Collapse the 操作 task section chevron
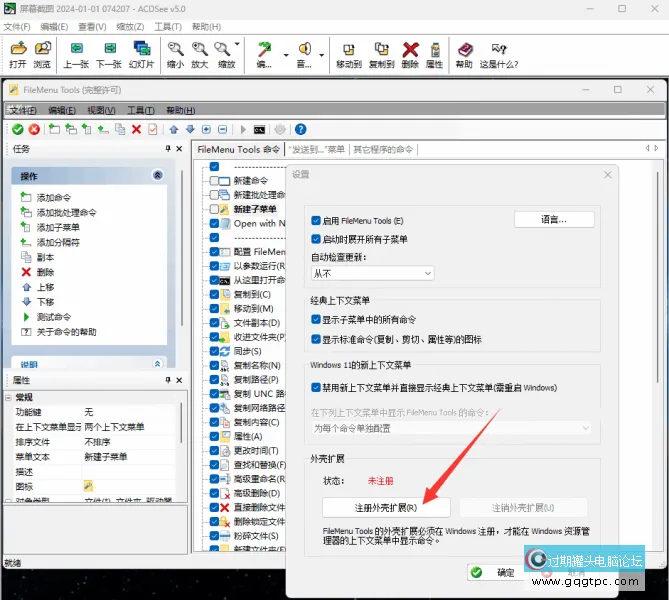669x600 pixels. [157, 175]
